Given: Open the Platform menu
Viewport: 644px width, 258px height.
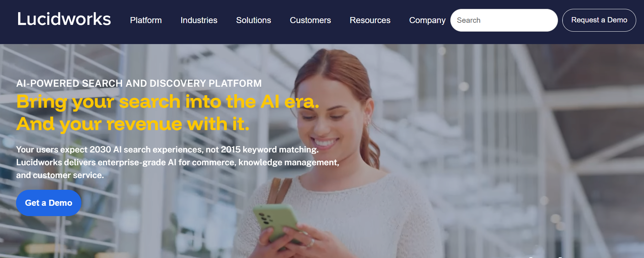Looking at the screenshot, I should click(x=146, y=20).
